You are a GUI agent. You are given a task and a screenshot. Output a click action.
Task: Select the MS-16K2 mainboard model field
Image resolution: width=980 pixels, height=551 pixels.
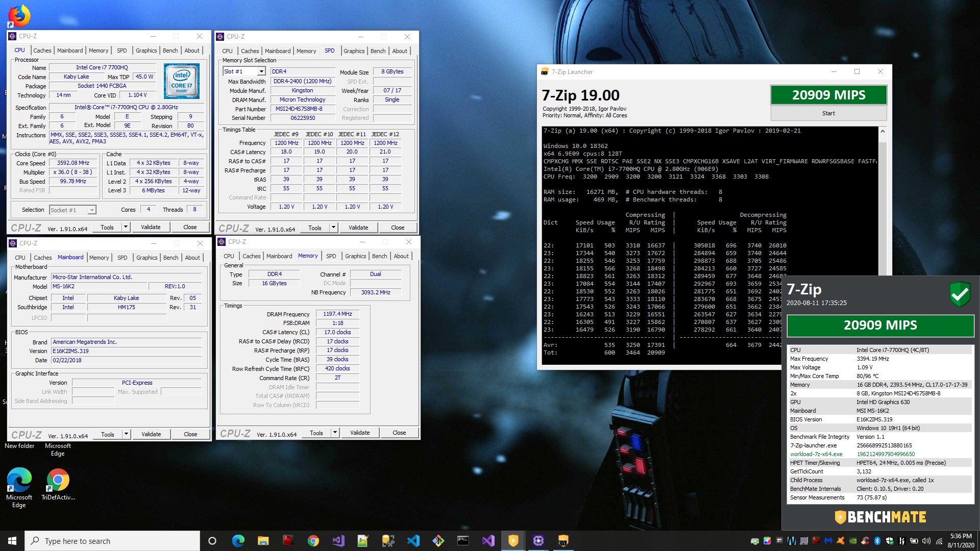point(100,286)
